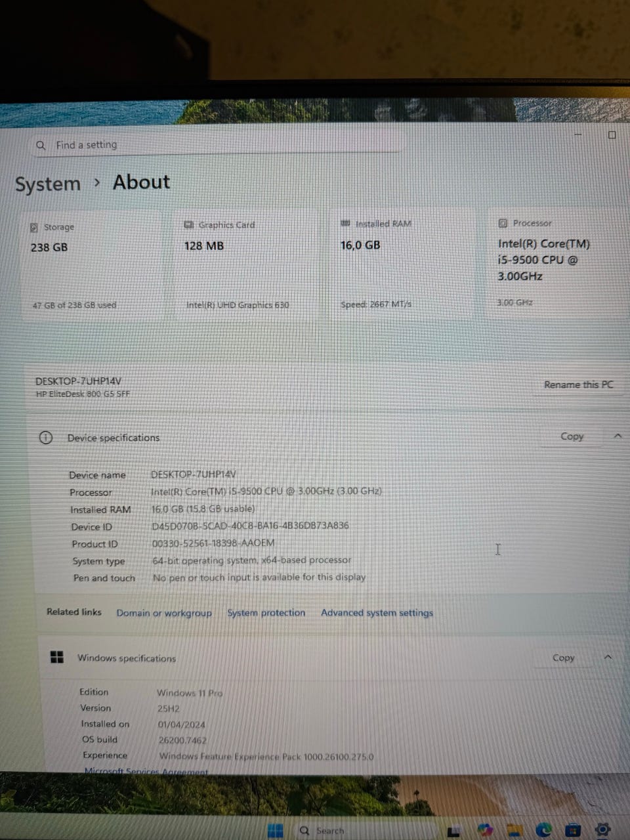Viewport: 630px width, 840px height.
Task: Click the taskbar Search box
Action: [x=365, y=830]
